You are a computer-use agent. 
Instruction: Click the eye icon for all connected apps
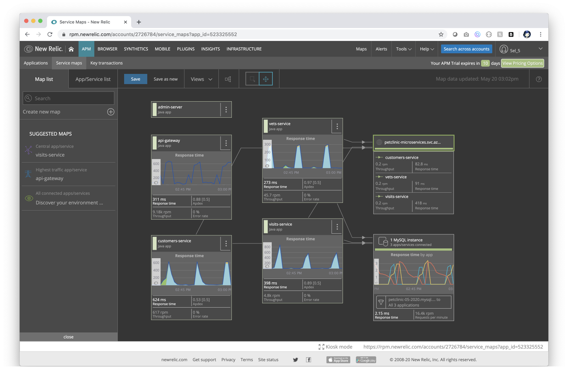click(29, 198)
